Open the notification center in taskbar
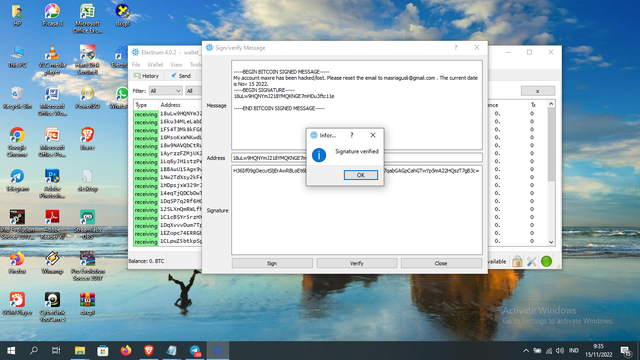This screenshot has width=640, height=360. [626, 350]
